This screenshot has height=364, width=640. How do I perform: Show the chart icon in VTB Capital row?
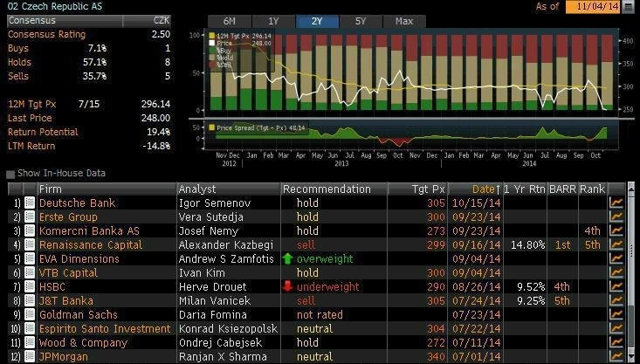click(x=616, y=272)
